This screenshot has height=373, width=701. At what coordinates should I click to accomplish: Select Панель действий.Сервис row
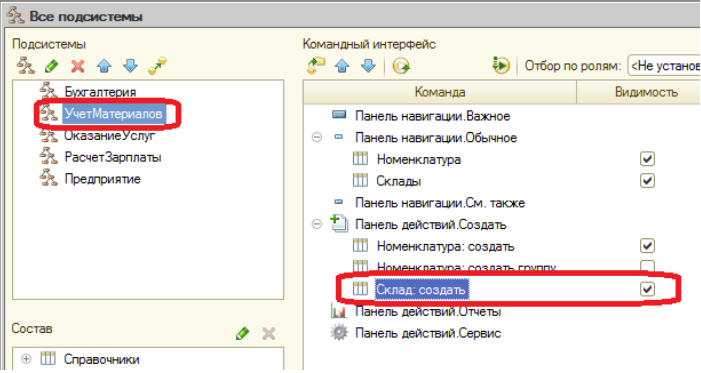(428, 333)
